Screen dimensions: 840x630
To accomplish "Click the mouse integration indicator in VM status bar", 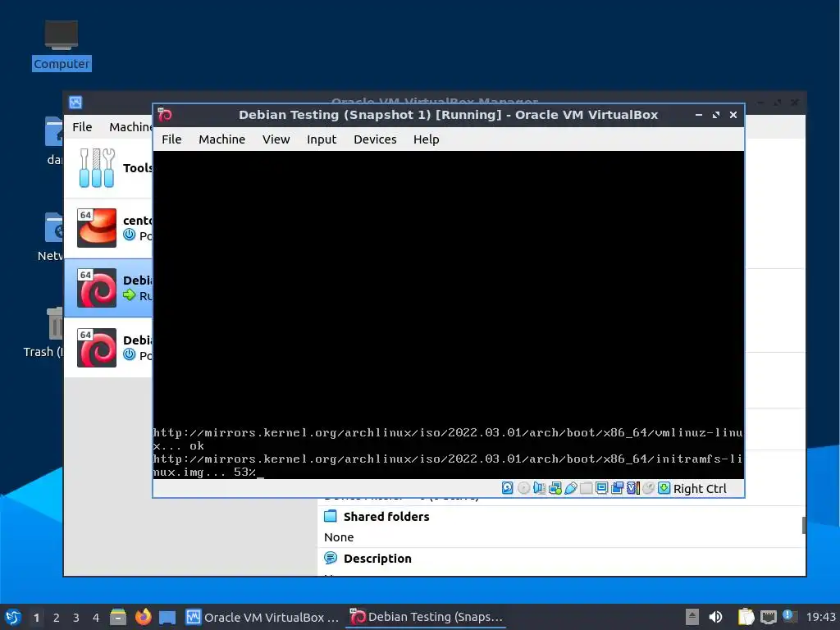I will click(x=648, y=488).
